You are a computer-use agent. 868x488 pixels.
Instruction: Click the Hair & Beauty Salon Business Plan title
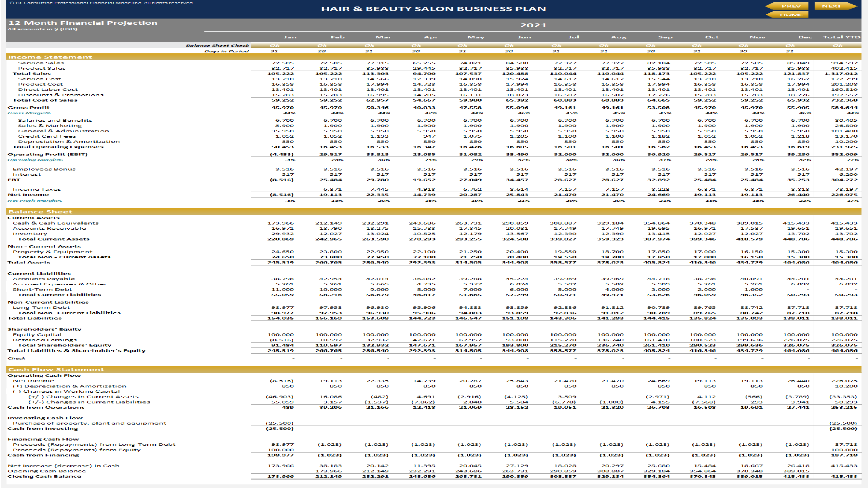[434, 9]
